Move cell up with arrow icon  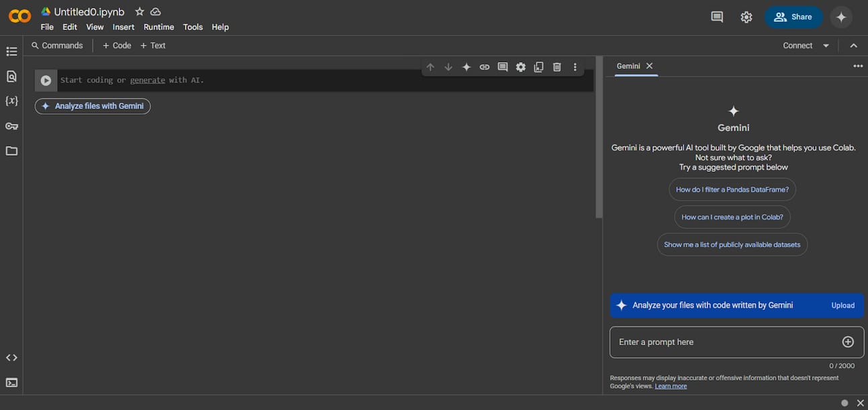(x=431, y=67)
